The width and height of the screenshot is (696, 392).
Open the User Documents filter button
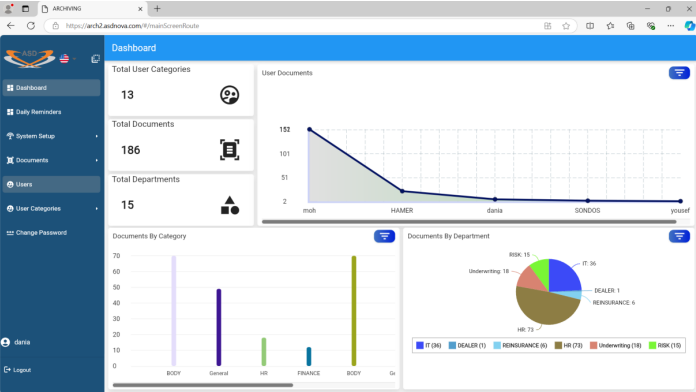[x=679, y=73]
